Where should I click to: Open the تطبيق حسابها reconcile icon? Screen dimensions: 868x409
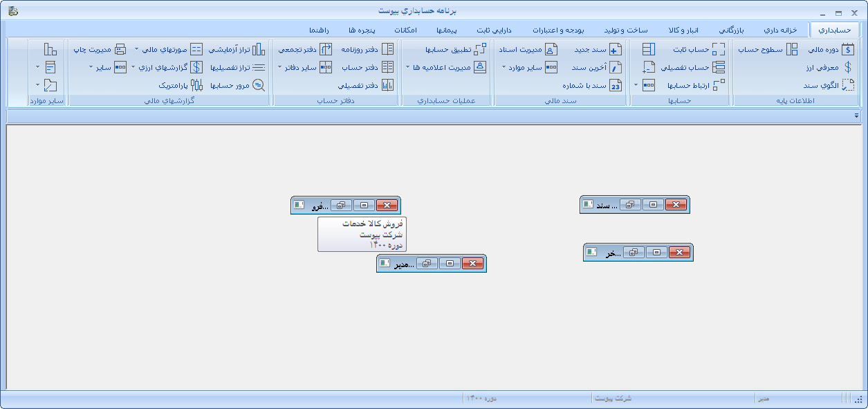pos(480,49)
